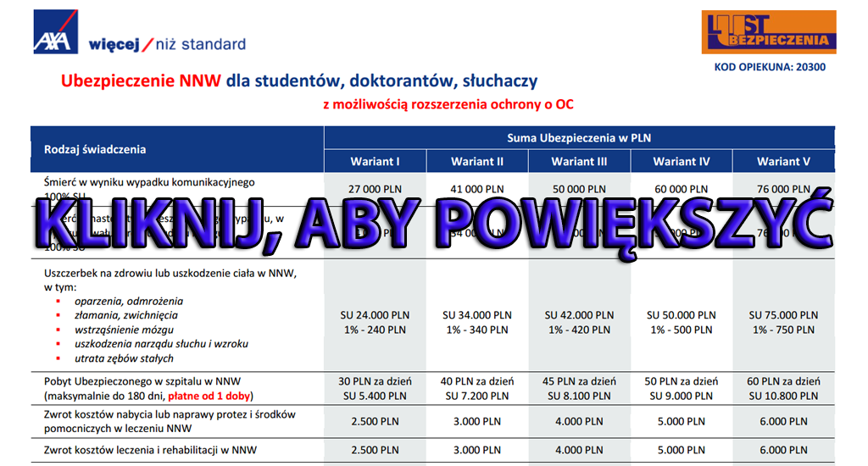Click 'Śmierć w wyniku wypadku komunikacyjnego' row label

[x=149, y=182]
